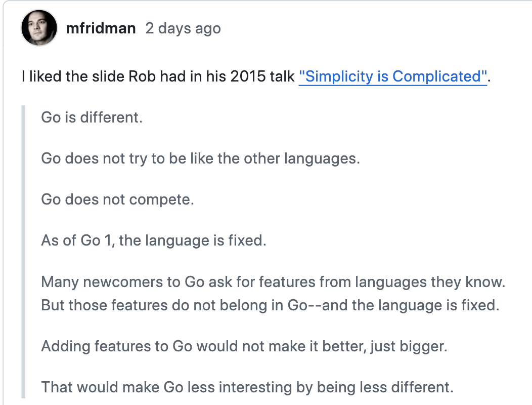
Task: Click the "Adding features to Go" sentence
Action: click(x=244, y=346)
